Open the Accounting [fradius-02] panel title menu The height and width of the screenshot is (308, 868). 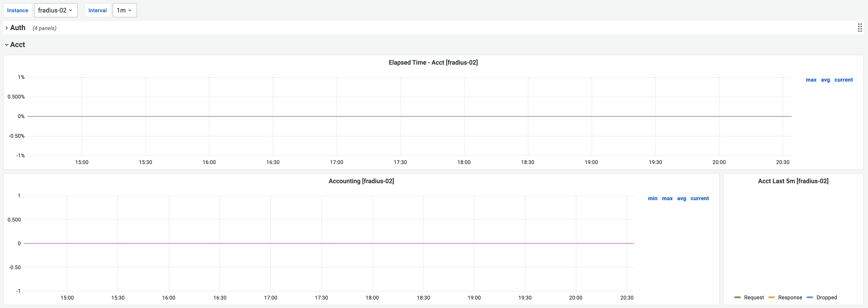coord(361,181)
